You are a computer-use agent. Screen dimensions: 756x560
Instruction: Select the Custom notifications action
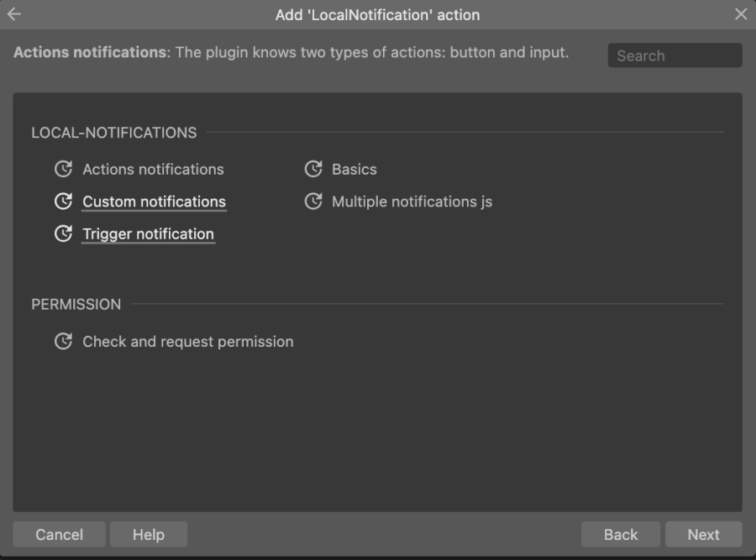tap(153, 201)
